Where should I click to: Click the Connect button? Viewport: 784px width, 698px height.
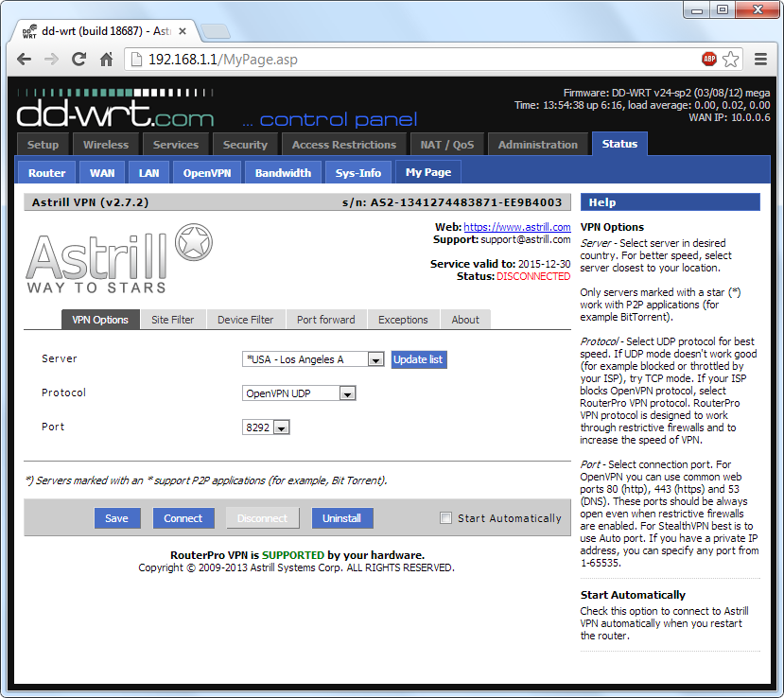(183, 518)
